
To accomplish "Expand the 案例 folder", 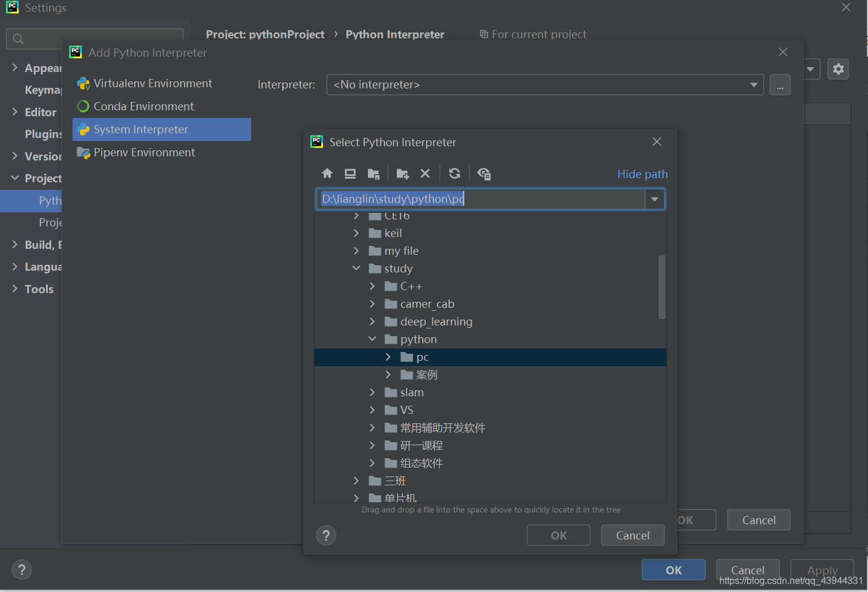I will click(388, 374).
